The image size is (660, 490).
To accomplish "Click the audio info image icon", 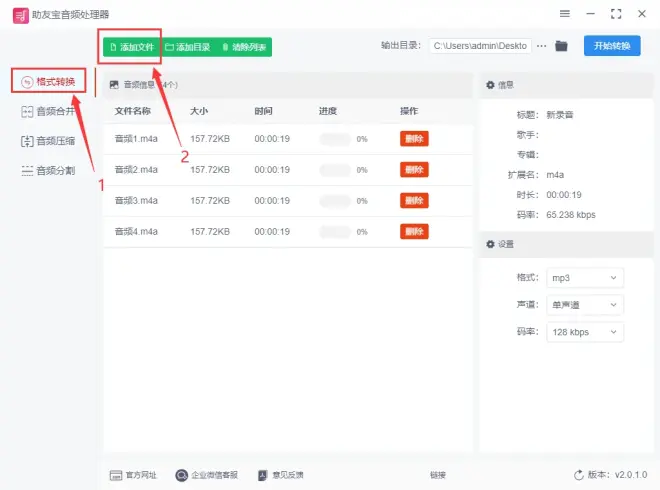I will click(x=114, y=85).
